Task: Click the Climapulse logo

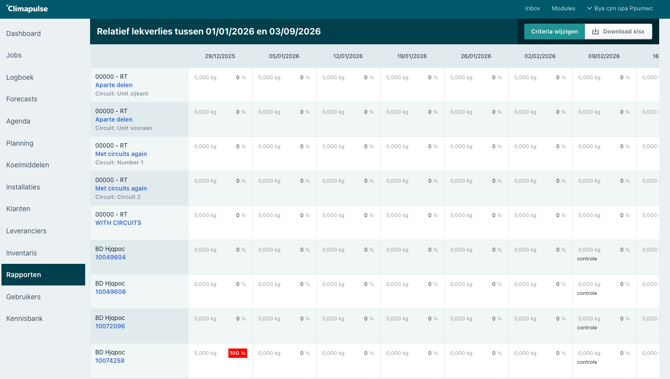Action: pyautogui.click(x=27, y=9)
